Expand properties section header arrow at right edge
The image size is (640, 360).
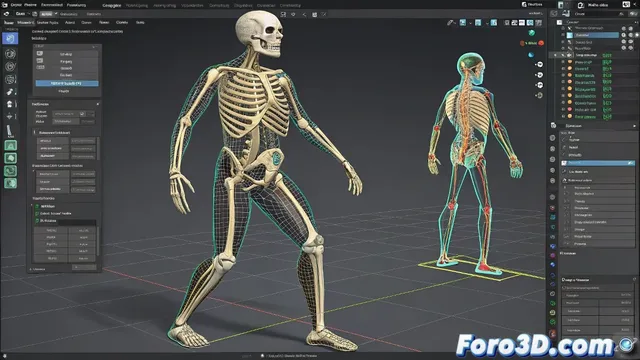click(634, 126)
